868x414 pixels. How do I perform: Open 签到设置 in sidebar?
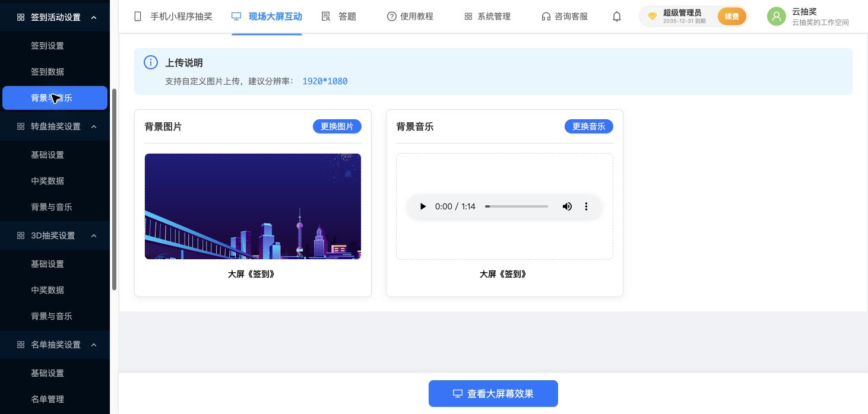pyautogui.click(x=47, y=46)
